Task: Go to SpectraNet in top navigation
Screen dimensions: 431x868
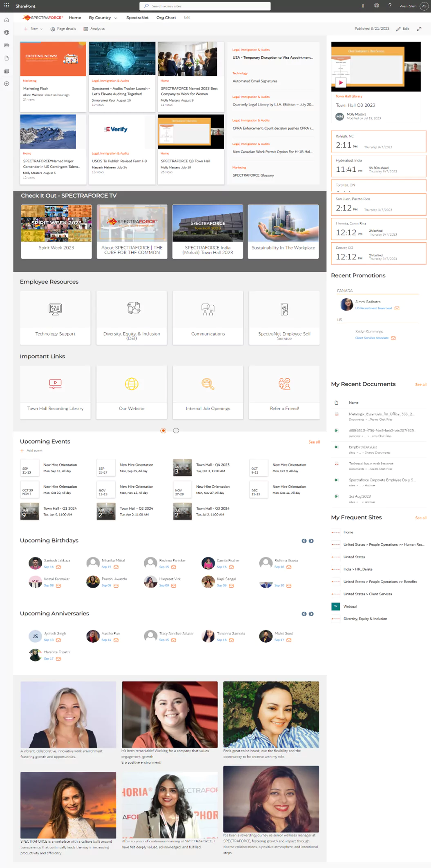Action: (x=137, y=18)
